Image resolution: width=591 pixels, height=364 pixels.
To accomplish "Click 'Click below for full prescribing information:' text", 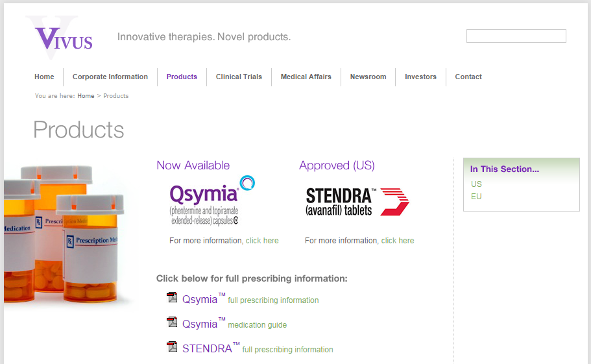I will pos(252,279).
